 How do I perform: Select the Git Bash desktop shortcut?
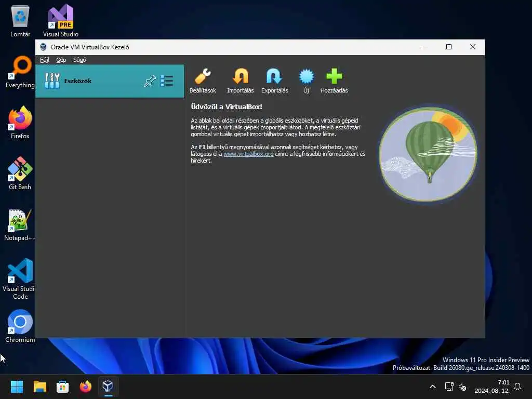(20, 174)
